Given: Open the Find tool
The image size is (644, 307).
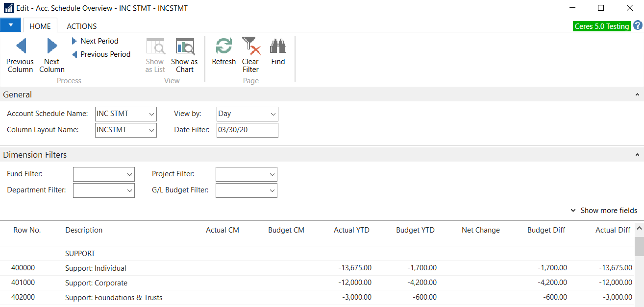Looking at the screenshot, I should coord(278,47).
